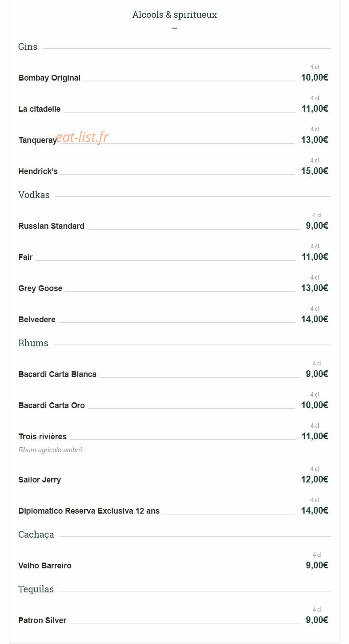349x644 pixels.
Task: Click the Grey Goose entry
Action: click(40, 288)
